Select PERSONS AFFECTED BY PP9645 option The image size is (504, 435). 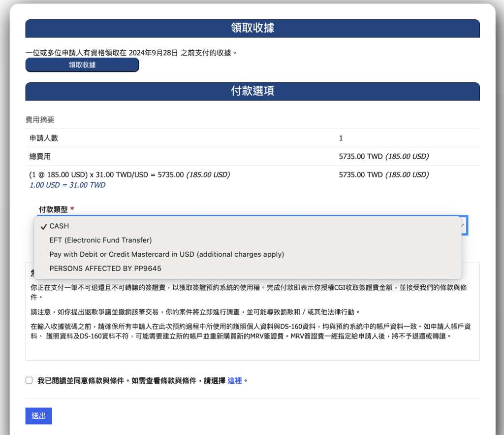pyautogui.click(x=105, y=268)
